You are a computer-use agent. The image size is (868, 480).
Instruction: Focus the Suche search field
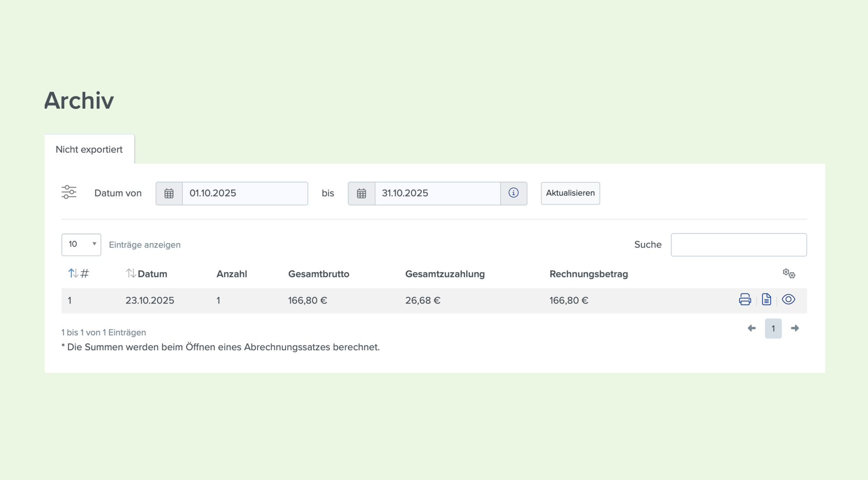point(739,245)
